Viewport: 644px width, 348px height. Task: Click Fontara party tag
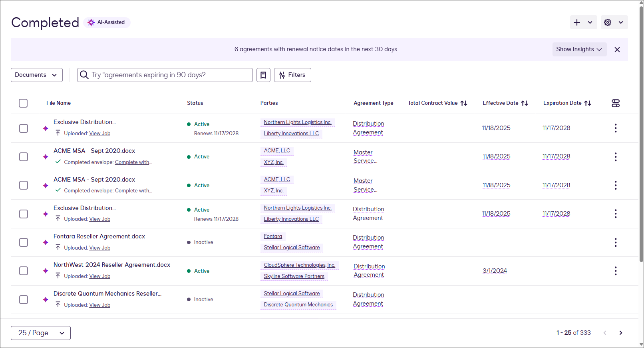(273, 236)
